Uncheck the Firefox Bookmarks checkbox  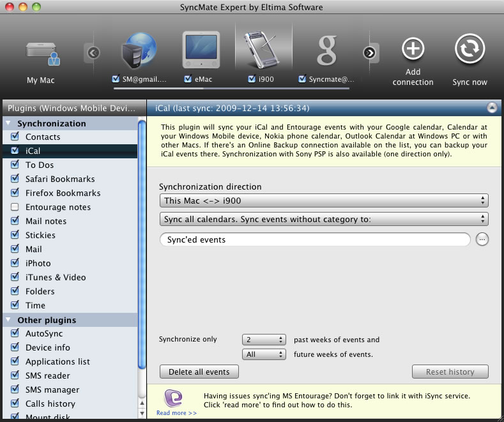point(15,193)
